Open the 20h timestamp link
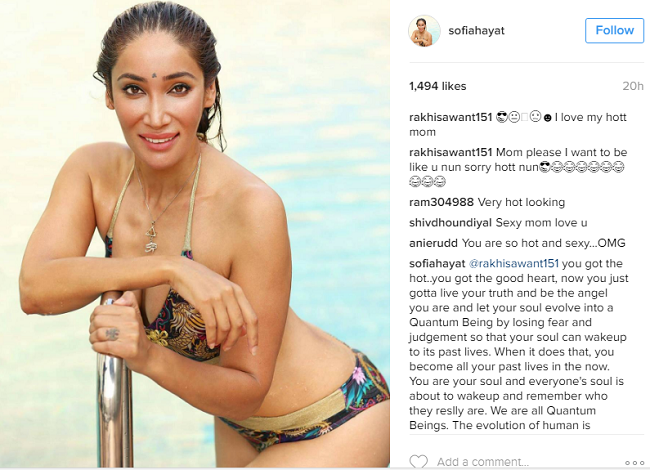This screenshot has height=470, width=650. [x=633, y=86]
